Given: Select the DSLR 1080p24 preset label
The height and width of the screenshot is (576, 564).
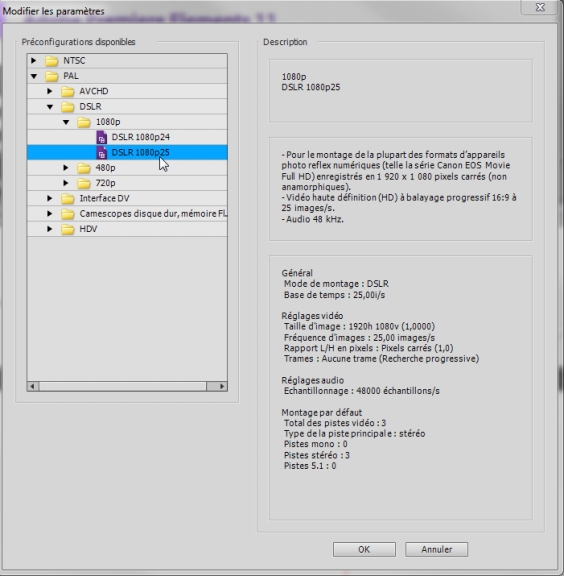Looking at the screenshot, I should (x=141, y=137).
